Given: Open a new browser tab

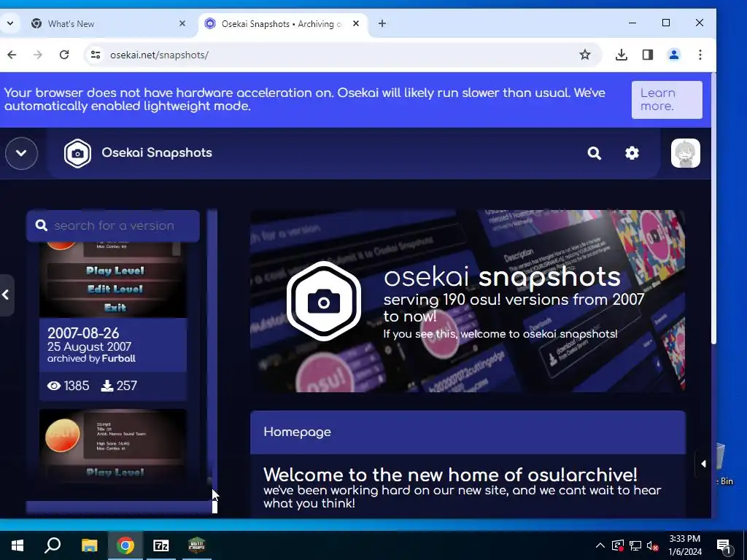Looking at the screenshot, I should point(382,23).
